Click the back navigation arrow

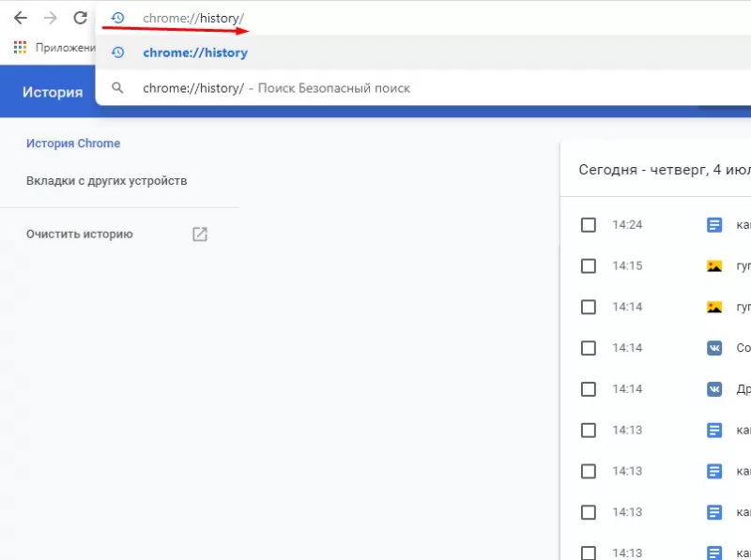point(20,17)
